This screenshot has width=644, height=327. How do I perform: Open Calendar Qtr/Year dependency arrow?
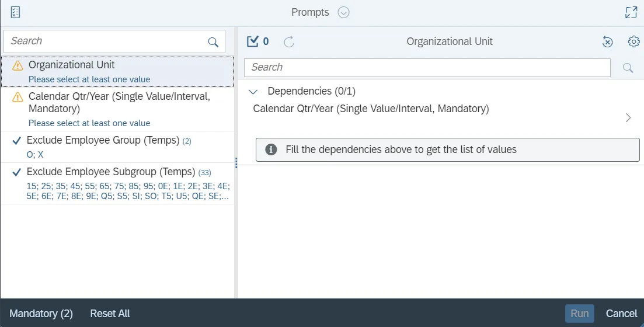click(x=628, y=117)
